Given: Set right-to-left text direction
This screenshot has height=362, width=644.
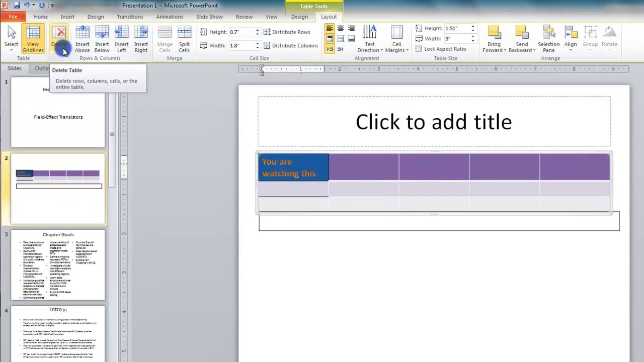Looking at the screenshot, I should pyautogui.click(x=341, y=49).
